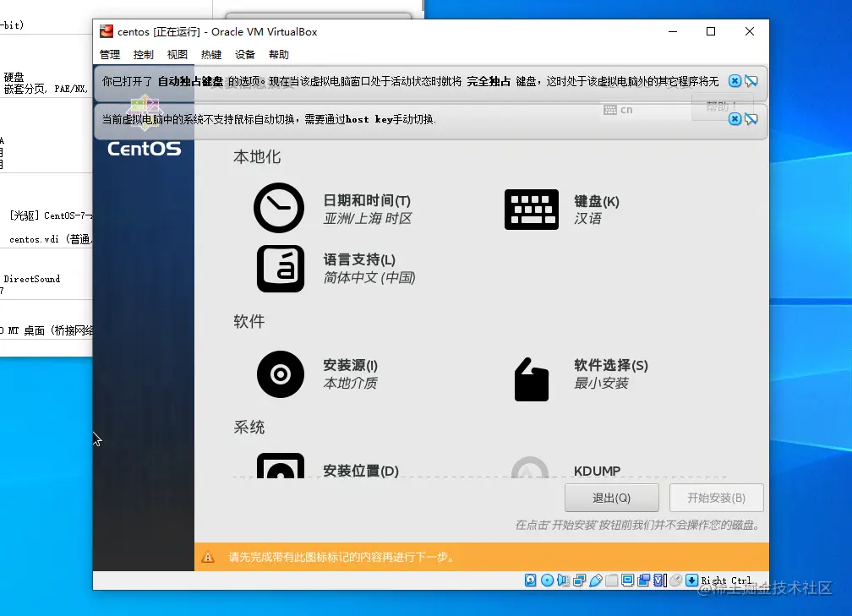Click [光驱] CentOS-7 entry in background window
Image resolution: width=852 pixels, height=616 pixels.
(x=51, y=215)
